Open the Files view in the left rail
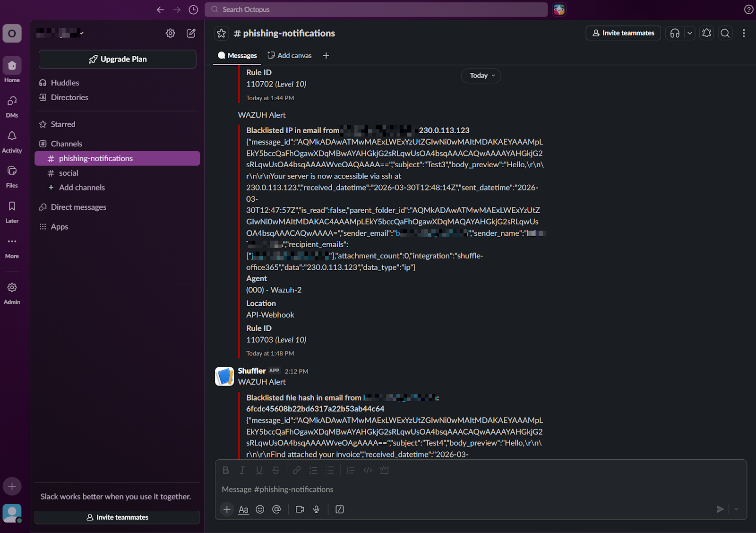756x533 pixels. coord(12,174)
